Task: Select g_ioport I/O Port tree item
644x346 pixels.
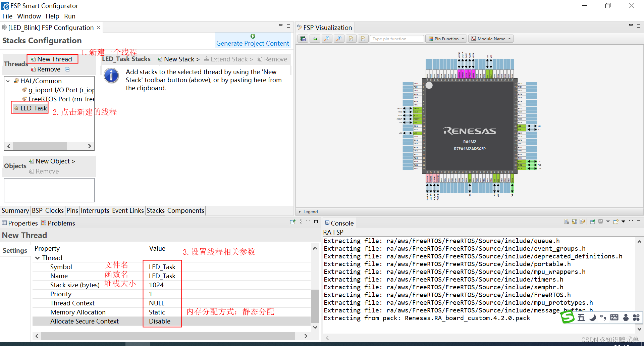Action: (x=58, y=90)
